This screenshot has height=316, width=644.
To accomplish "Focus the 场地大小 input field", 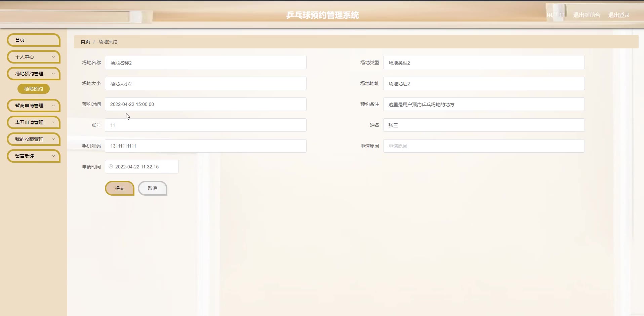I will (x=206, y=83).
